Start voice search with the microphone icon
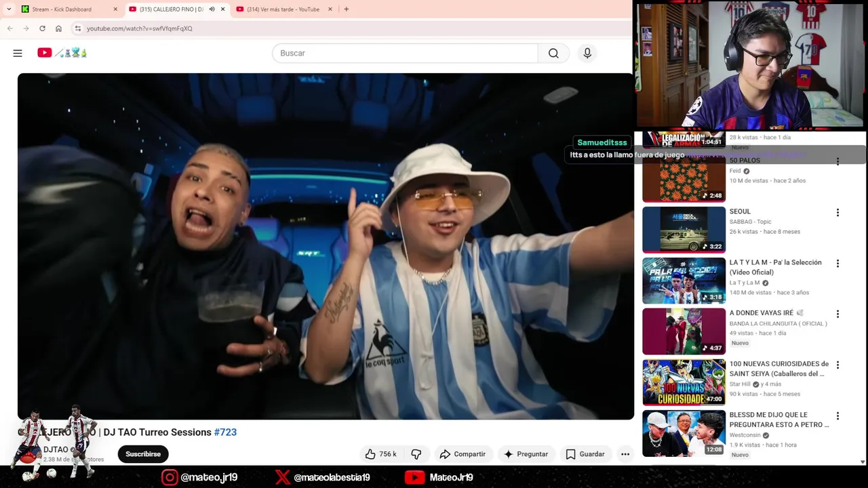 587,54
